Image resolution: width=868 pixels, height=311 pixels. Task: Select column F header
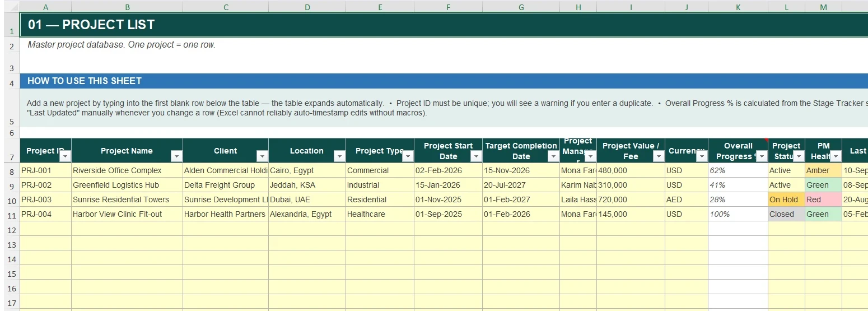(x=448, y=7)
